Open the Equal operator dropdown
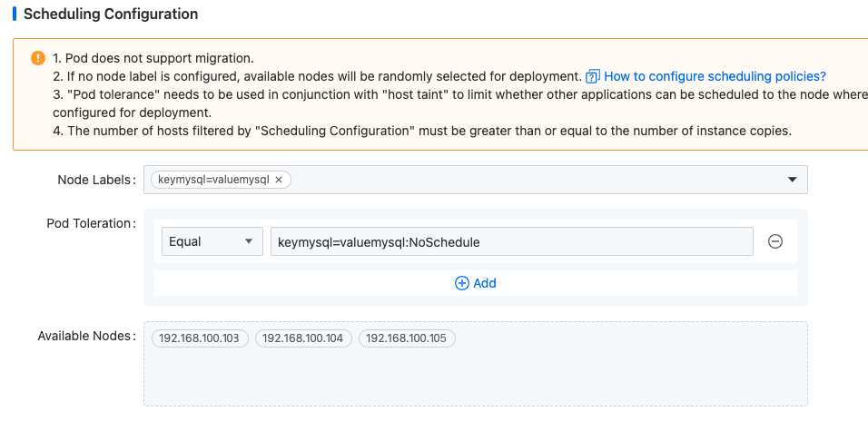Image resolution: width=868 pixels, height=421 pixels. (212, 241)
